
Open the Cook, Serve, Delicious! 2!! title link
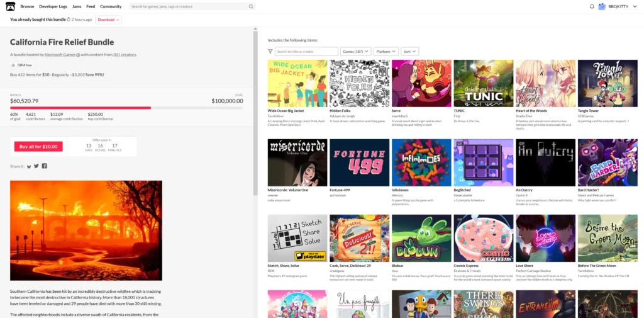pos(351,266)
